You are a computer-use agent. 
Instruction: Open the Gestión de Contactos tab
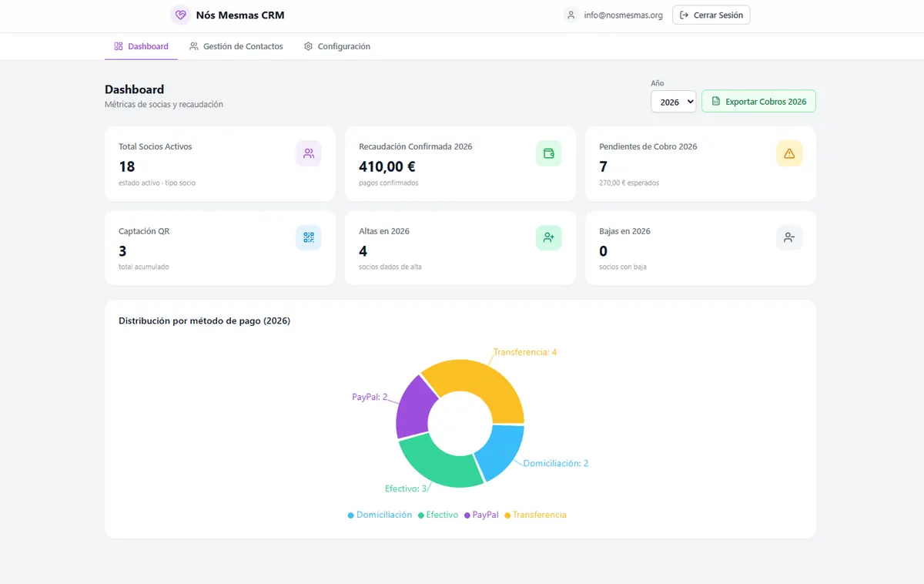coord(236,46)
